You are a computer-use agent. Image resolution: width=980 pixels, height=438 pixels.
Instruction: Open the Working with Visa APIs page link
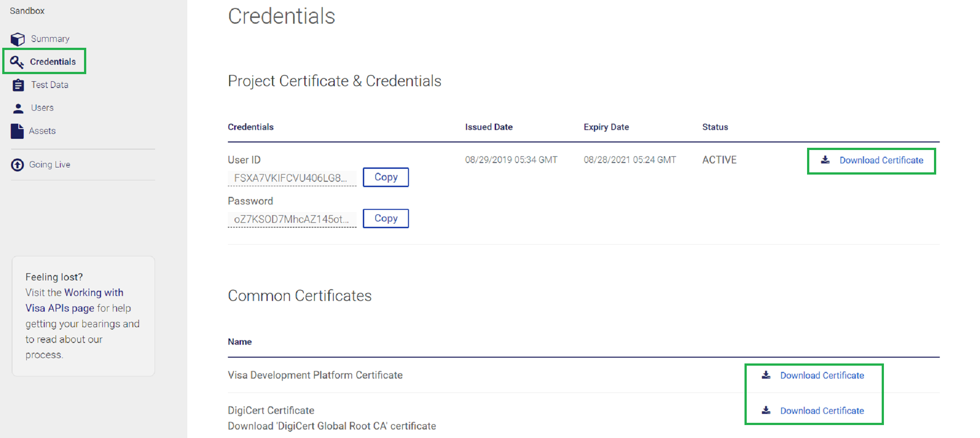[74, 300]
